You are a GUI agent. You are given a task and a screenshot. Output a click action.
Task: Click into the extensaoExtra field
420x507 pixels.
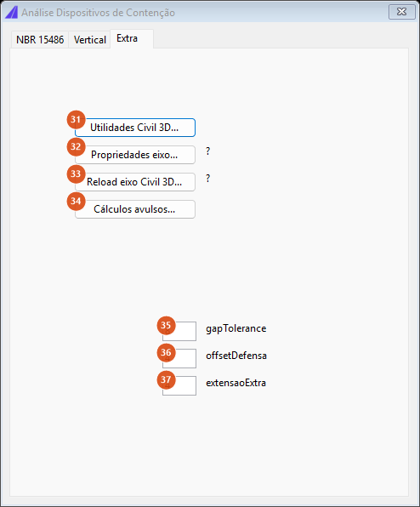click(179, 385)
